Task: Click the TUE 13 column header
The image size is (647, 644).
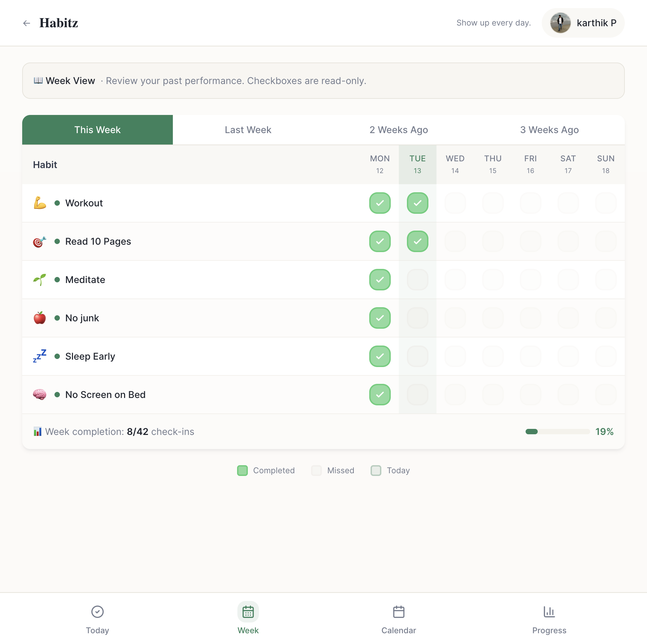Action: (417, 164)
